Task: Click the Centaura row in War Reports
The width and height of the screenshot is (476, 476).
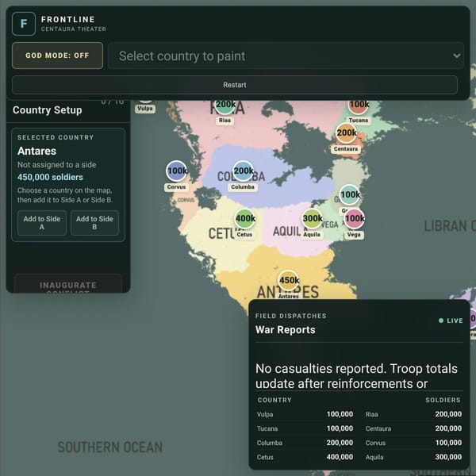Action: 413,428
